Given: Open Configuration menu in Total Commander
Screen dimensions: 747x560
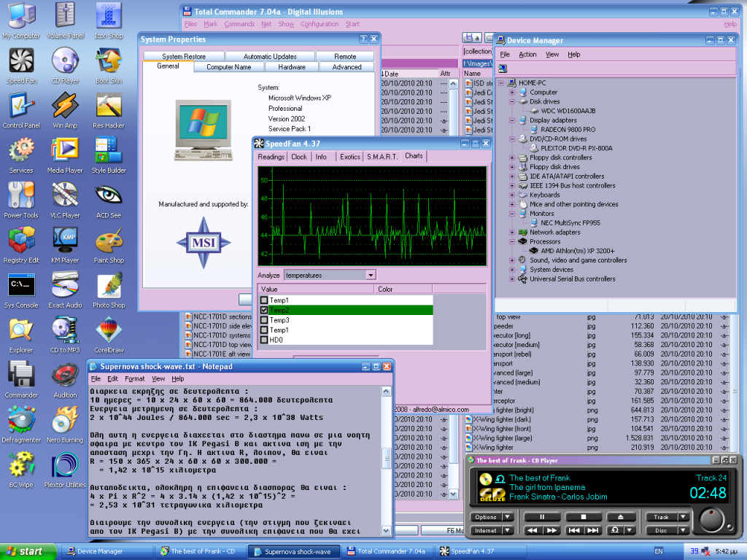Looking at the screenshot, I should coord(320,24).
